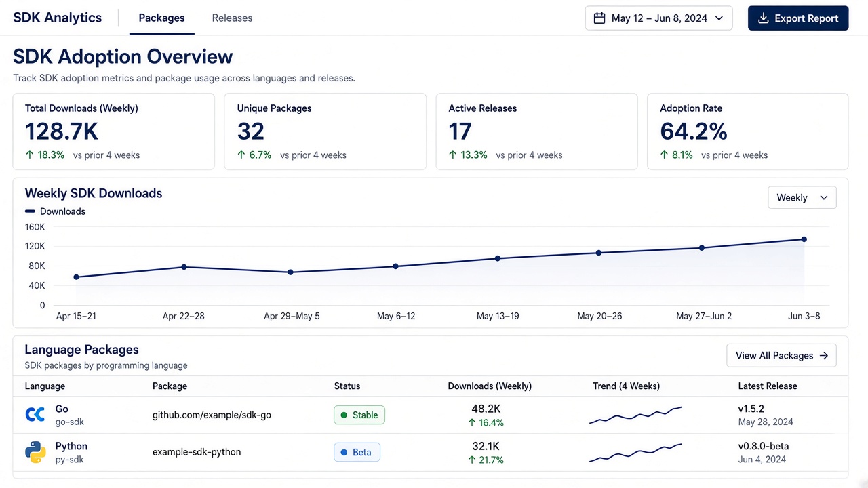The height and width of the screenshot is (488, 868).
Task: Click the Total Downloads 128.7K value
Action: tap(62, 131)
